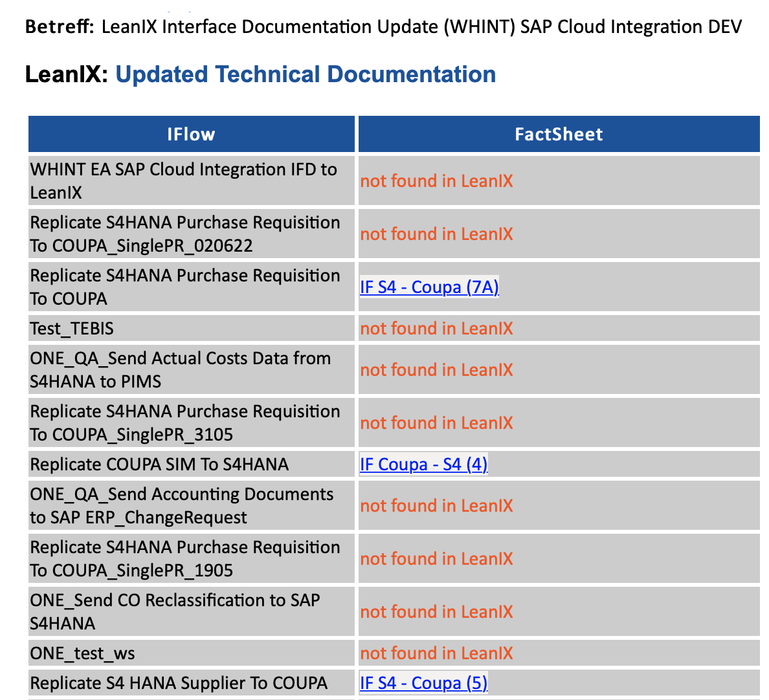Viewport: 769px width, 700px height.
Task: Open the IF S4 - Coupa (5) link
Action: click(x=423, y=683)
